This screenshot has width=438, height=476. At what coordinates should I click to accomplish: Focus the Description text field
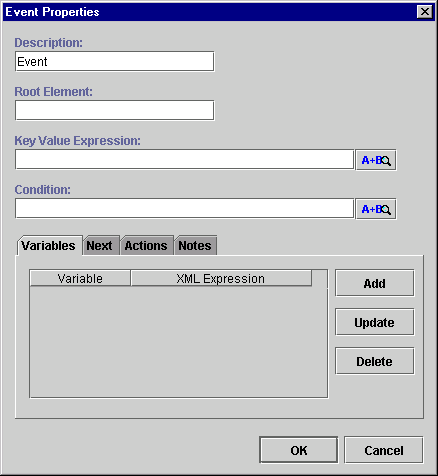(x=114, y=61)
